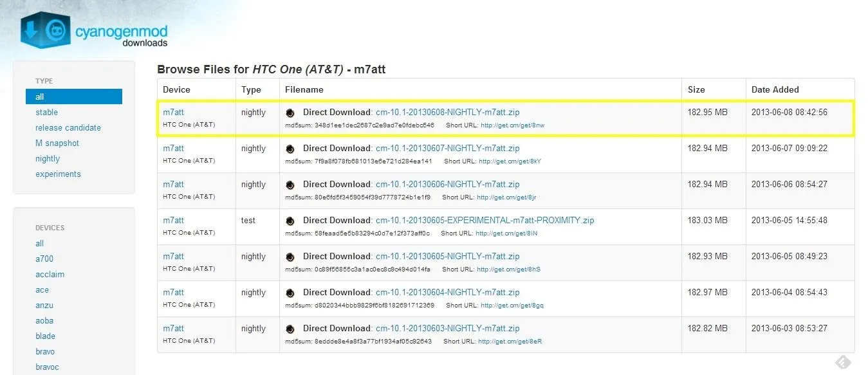Viewport: 868px width, 375px height.
Task: Download cm-10.1-20130605-EXPERIMENTAL-m7att-PROXIMITY.zip
Action: [485, 220]
